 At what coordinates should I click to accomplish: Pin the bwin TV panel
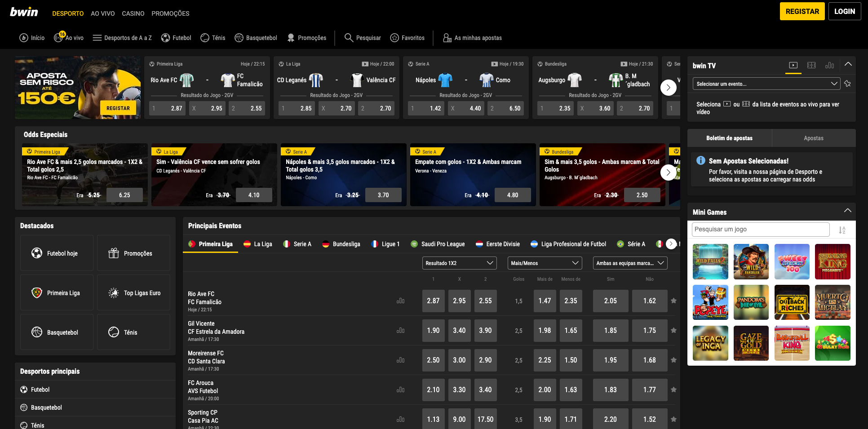tap(847, 84)
